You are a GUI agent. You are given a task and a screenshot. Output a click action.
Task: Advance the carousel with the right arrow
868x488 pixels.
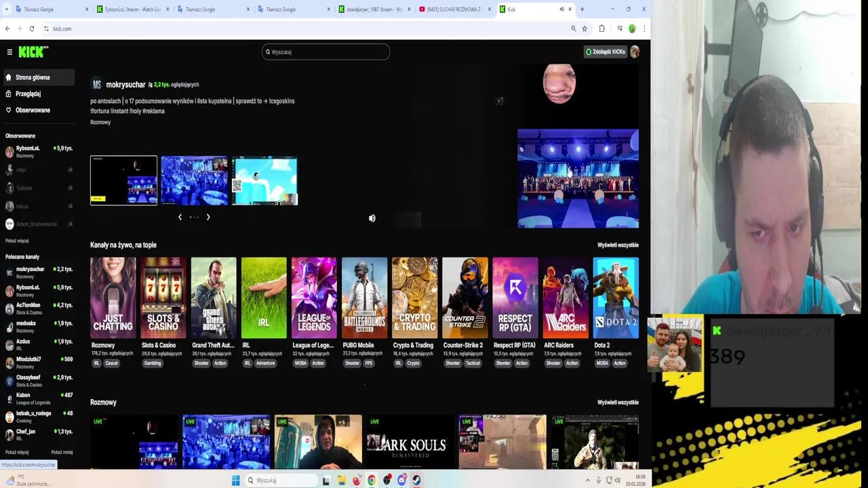point(208,217)
